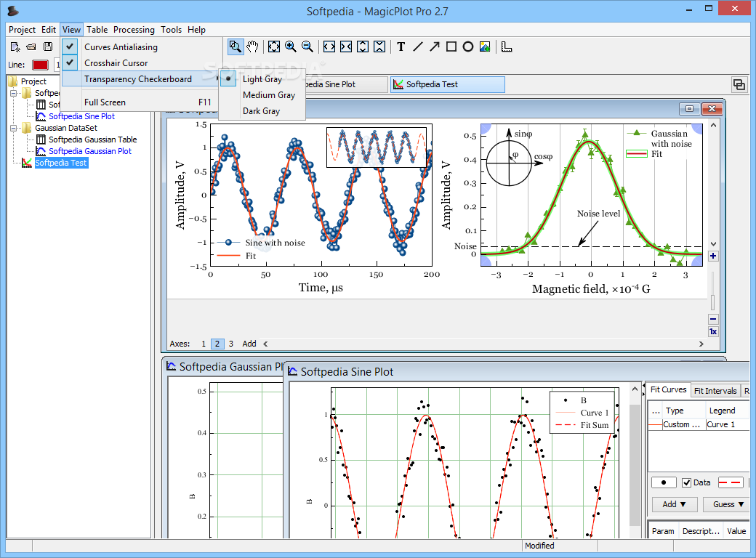The width and height of the screenshot is (756, 558).
Task: Click the Shrink horizontally icon
Action: (346, 46)
